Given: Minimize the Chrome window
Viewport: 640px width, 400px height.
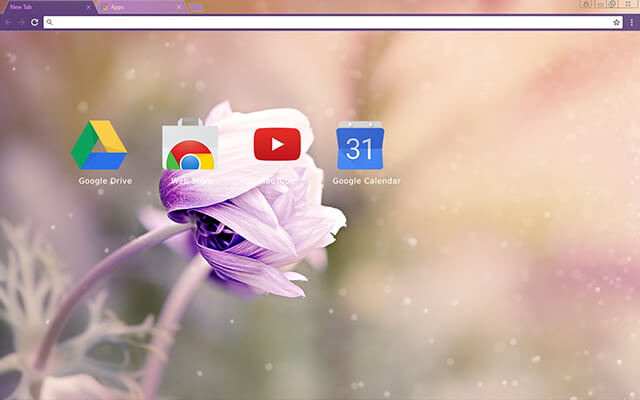Looking at the screenshot, I should tap(600, 4).
